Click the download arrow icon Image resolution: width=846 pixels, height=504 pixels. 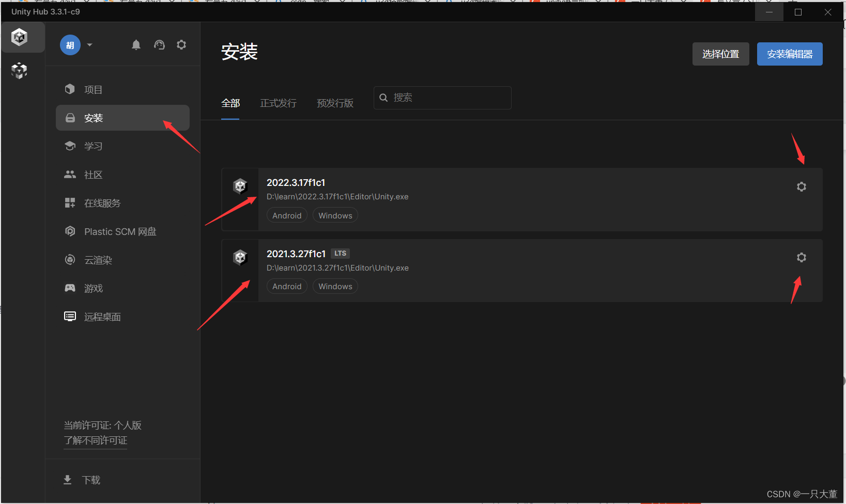(x=67, y=480)
